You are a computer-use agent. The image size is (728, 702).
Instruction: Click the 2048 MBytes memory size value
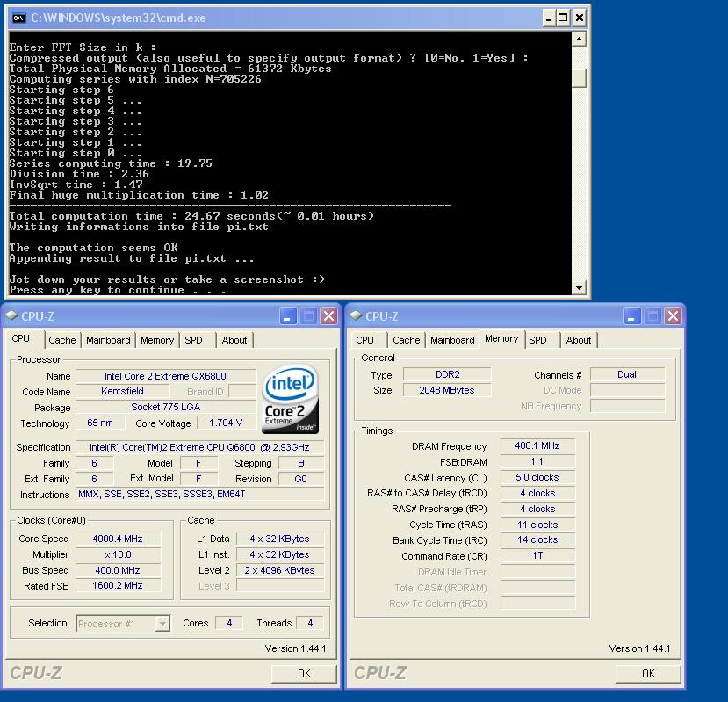[x=447, y=391]
